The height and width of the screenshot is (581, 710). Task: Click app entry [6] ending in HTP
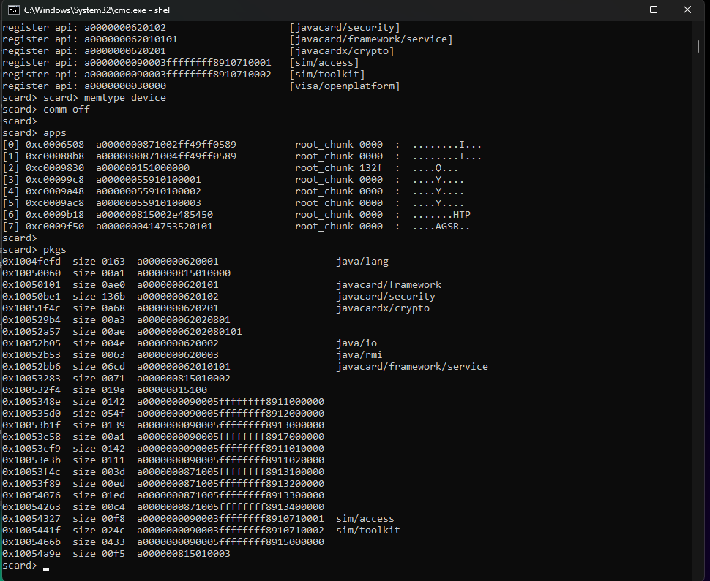coord(236,215)
